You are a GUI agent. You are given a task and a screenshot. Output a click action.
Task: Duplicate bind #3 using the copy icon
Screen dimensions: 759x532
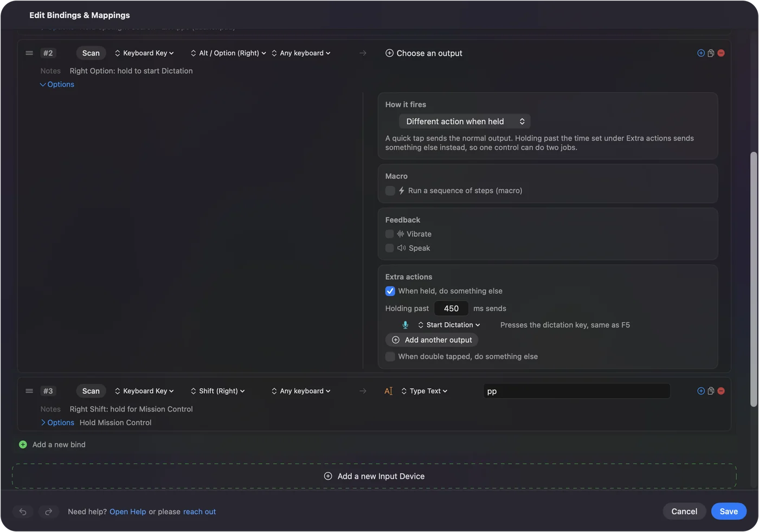(711, 391)
